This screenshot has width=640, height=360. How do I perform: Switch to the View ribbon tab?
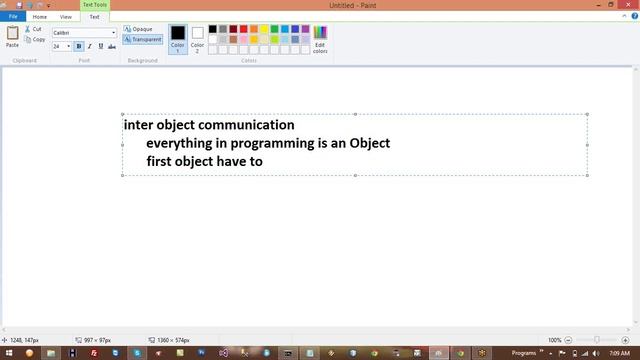(x=66, y=17)
